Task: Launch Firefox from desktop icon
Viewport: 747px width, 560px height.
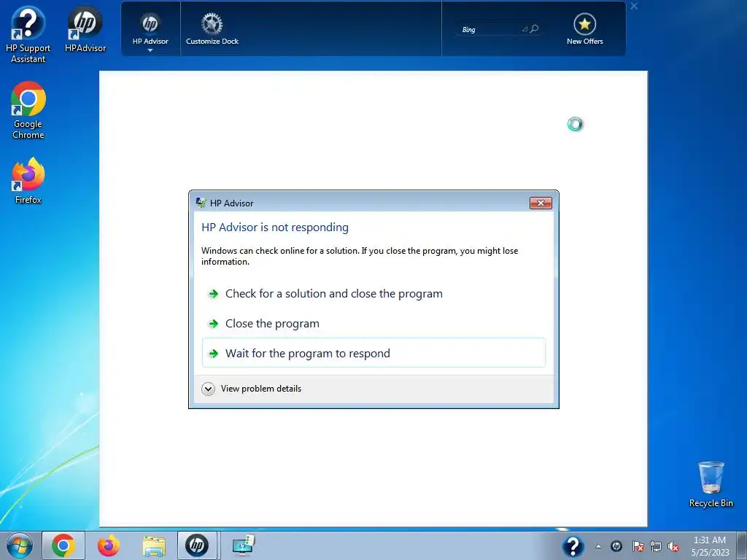Action: pos(28,182)
